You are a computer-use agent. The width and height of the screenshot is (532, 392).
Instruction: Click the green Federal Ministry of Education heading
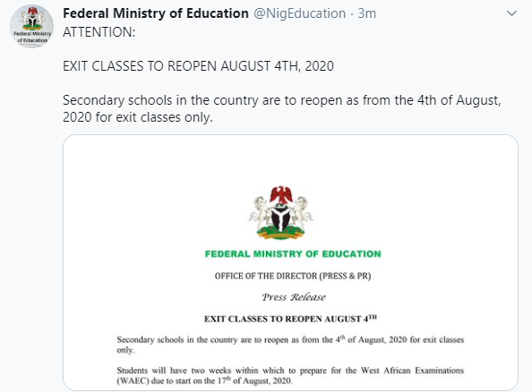[x=293, y=254]
